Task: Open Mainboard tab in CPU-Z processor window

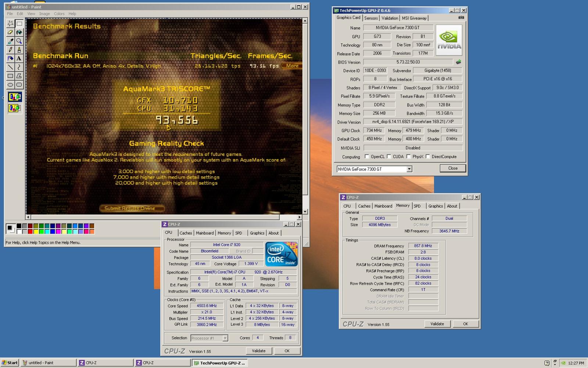Action: pos(205,233)
